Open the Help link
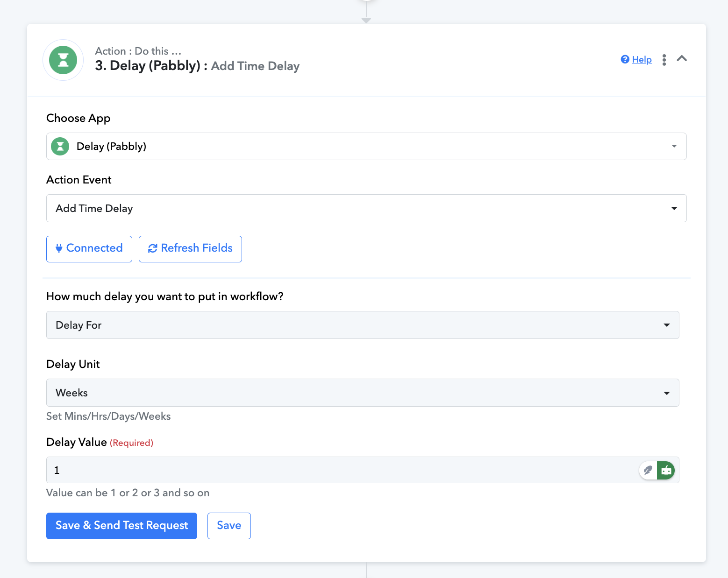The height and width of the screenshot is (578, 728). [642, 59]
